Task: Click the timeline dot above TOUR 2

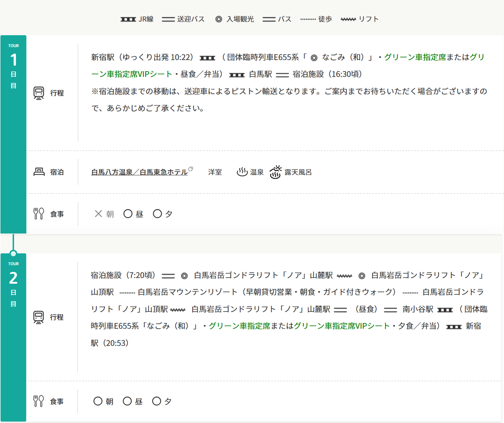Action: coord(13,253)
